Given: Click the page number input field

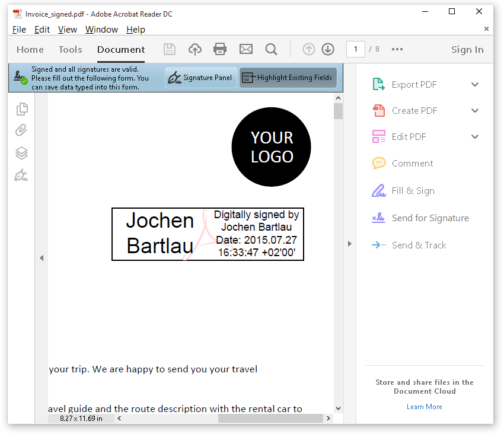Looking at the screenshot, I should [x=356, y=49].
